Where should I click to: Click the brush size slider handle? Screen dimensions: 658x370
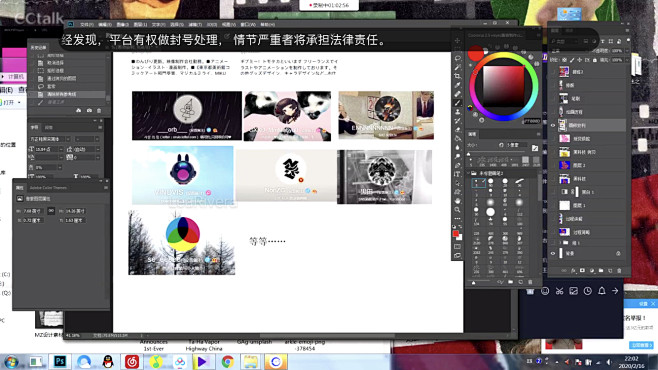[469, 154]
